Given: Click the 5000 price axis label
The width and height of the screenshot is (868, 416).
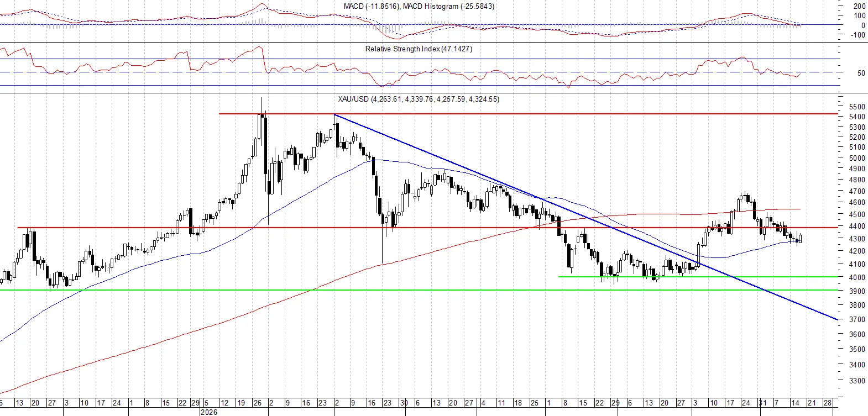Looking at the screenshot, I should (x=857, y=158).
